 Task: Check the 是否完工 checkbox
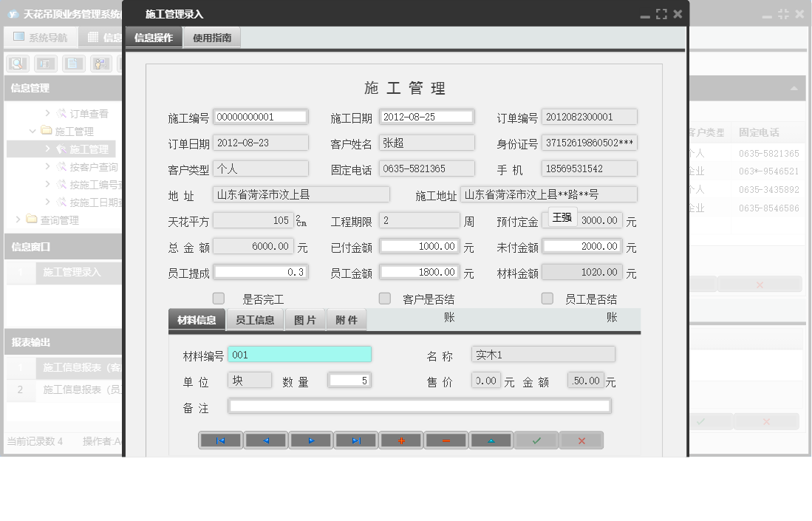(218, 298)
